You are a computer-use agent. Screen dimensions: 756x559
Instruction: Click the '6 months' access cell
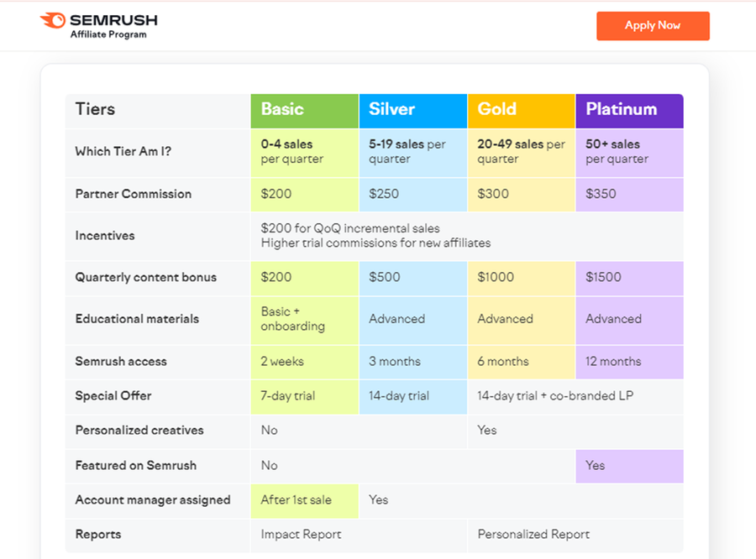click(521, 362)
